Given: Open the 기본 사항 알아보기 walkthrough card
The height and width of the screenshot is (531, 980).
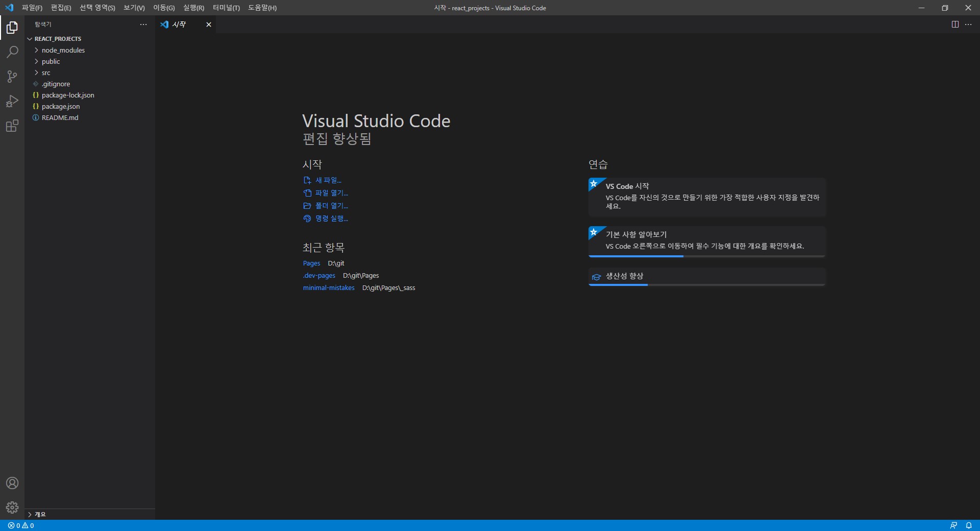Looking at the screenshot, I should point(707,242).
